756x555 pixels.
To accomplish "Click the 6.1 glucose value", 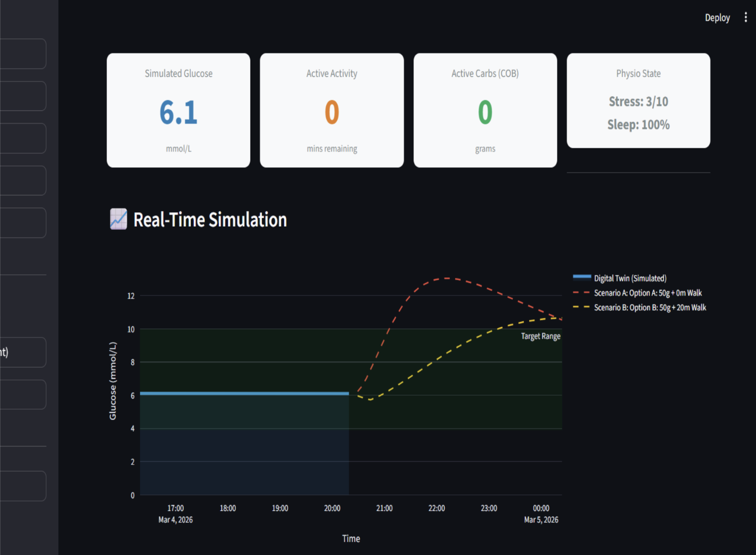I will pos(178,112).
